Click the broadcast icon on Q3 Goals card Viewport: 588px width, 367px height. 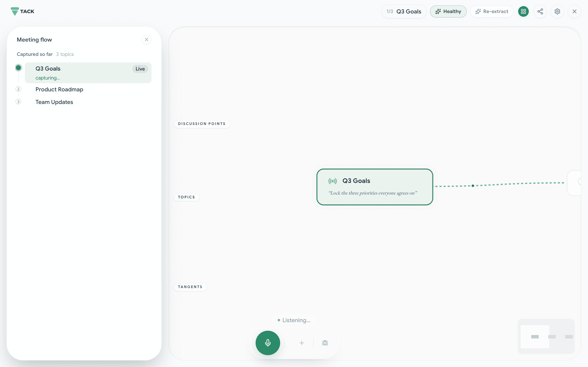point(333,181)
